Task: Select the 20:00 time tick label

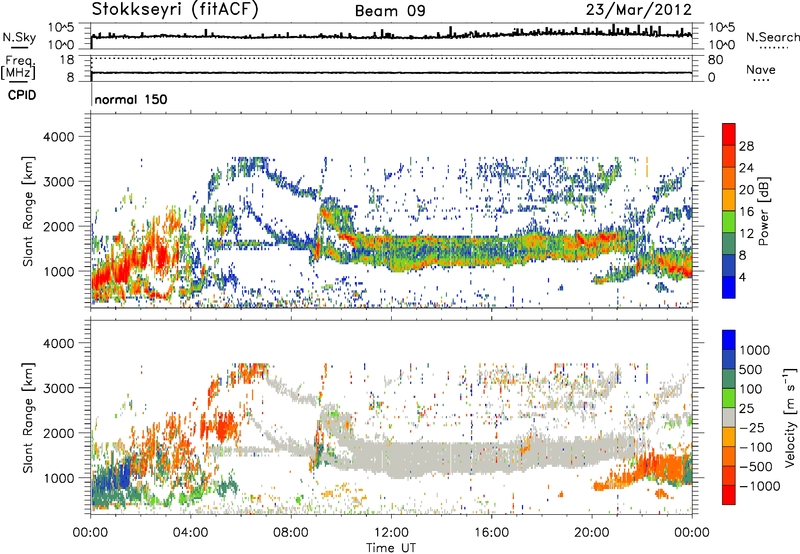Action: pyautogui.click(x=592, y=533)
